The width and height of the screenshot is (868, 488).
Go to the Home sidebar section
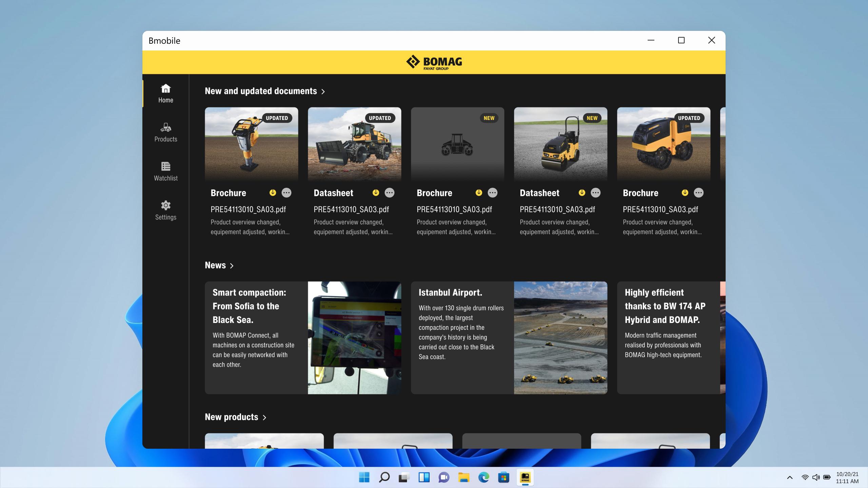165,94
